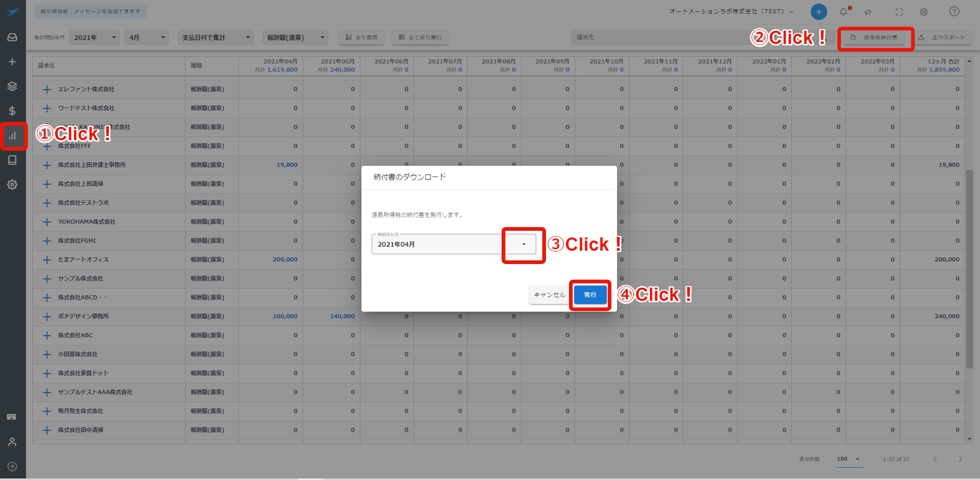Expand the 株式会社ABC row
Image resolution: width=980 pixels, height=480 pixels.
(47, 336)
